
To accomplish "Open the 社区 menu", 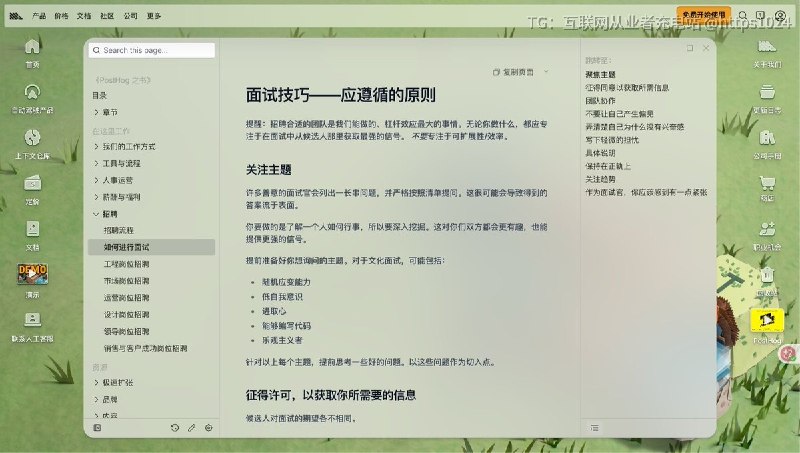I will [107, 16].
